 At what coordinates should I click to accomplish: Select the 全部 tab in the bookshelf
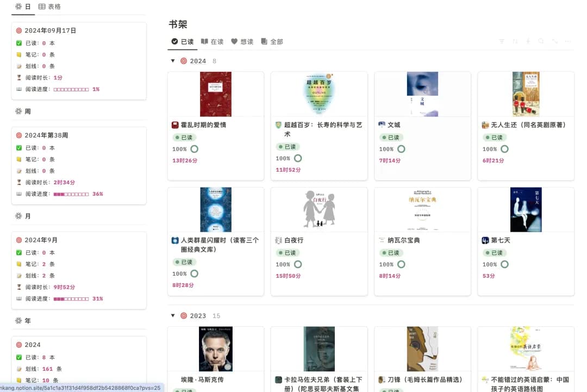[x=272, y=42]
